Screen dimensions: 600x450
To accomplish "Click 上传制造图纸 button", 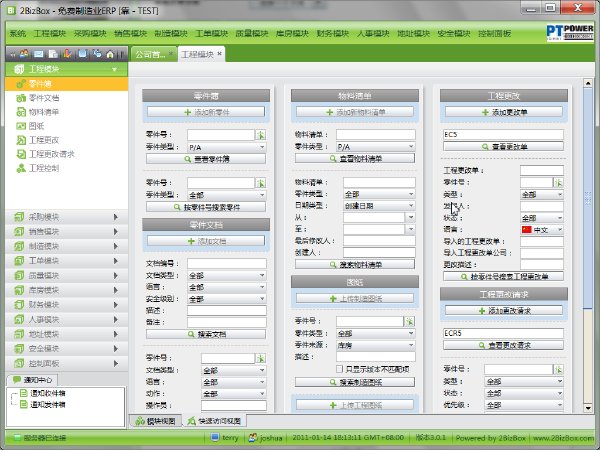I will coord(355,298).
